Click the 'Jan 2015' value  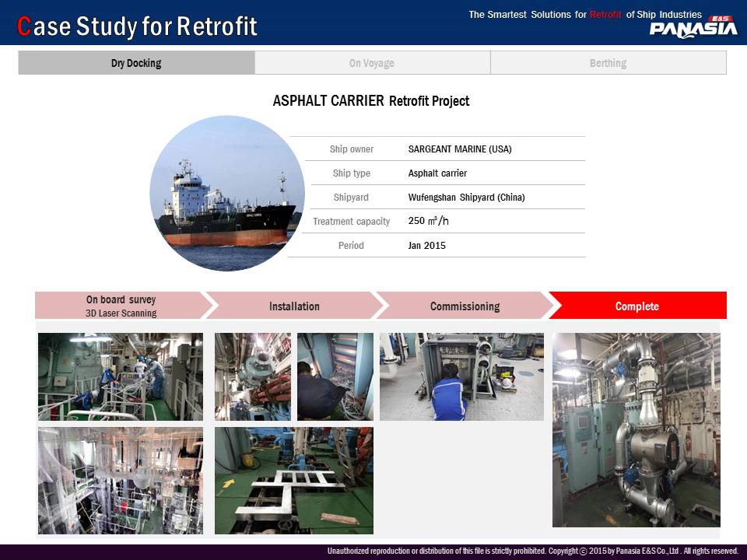pyautogui.click(x=427, y=246)
